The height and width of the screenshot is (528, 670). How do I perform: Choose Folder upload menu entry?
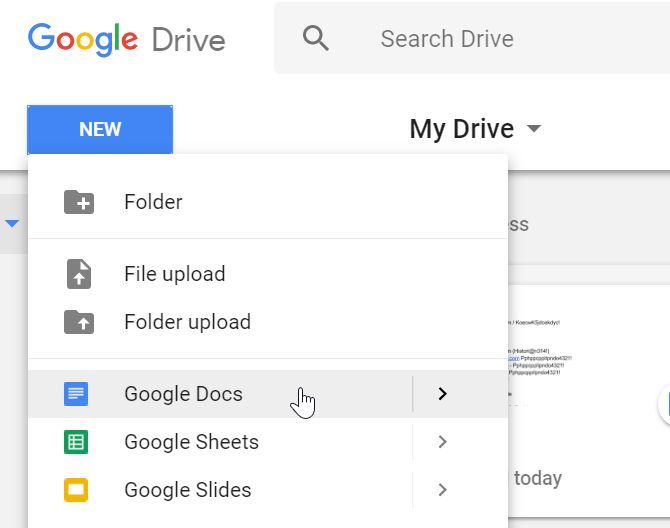tap(187, 322)
